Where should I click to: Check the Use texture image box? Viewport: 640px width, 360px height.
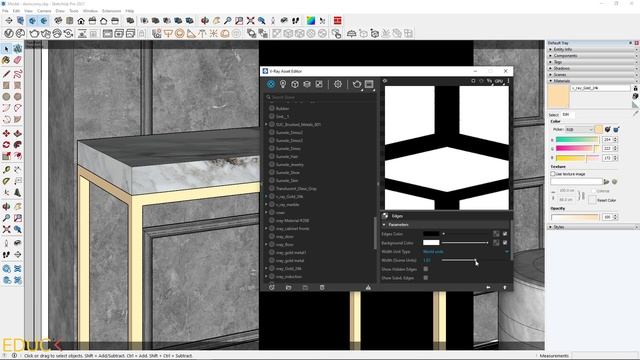(553, 174)
